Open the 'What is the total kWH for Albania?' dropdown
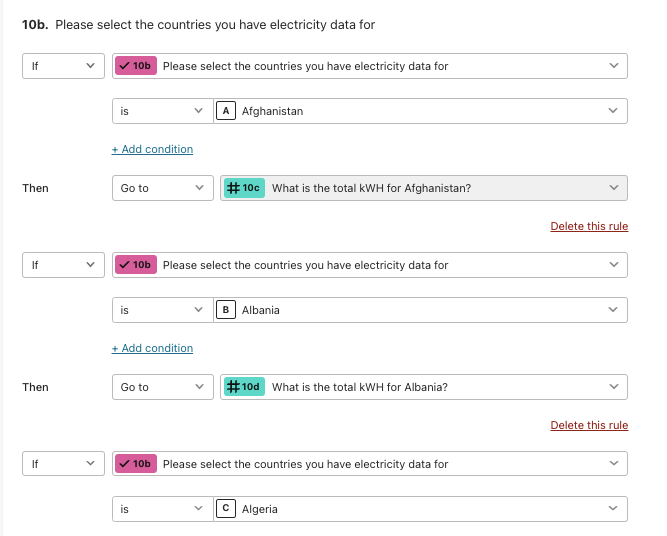The width and height of the screenshot is (667, 536). [x=424, y=387]
